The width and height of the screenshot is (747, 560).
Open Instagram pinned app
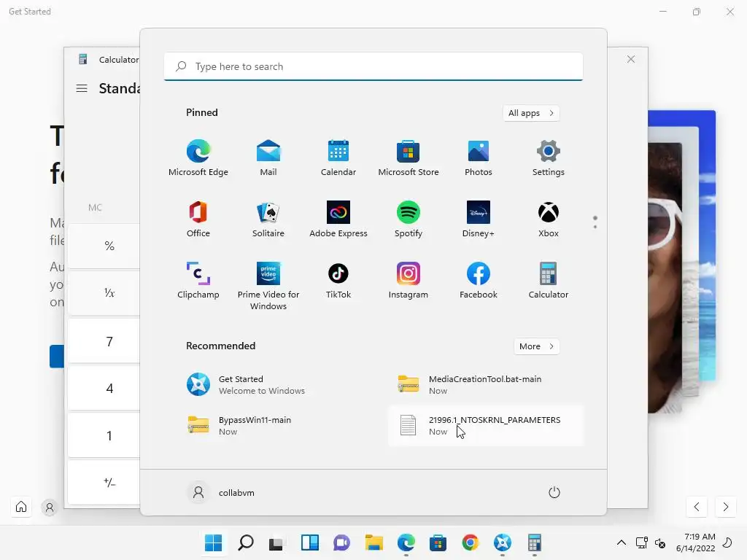pyautogui.click(x=409, y=281)
